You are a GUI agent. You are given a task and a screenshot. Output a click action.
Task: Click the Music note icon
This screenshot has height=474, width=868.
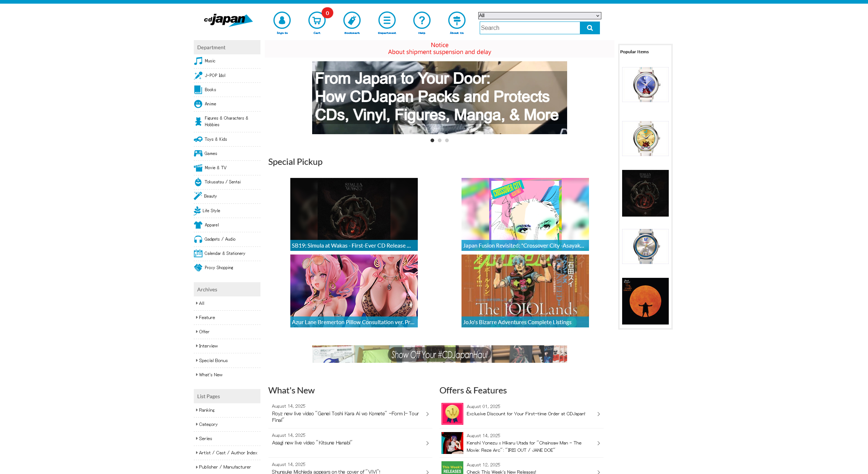198,61
